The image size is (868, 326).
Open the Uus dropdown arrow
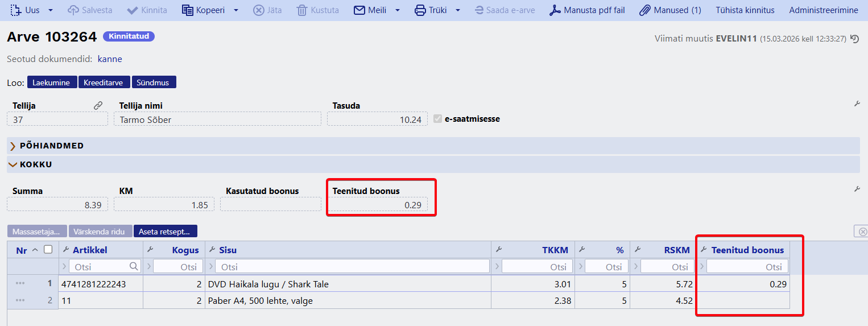[x=51, y=10]
